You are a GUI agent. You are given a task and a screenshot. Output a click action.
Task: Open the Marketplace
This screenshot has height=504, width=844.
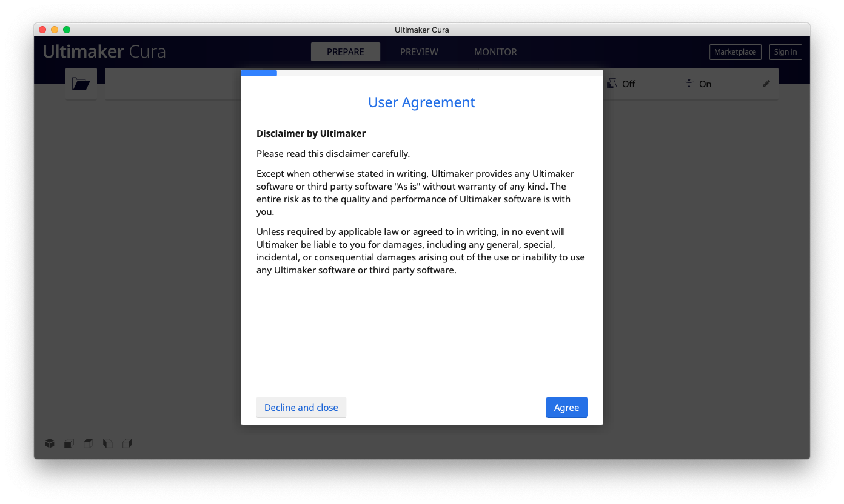click(735, 52)
